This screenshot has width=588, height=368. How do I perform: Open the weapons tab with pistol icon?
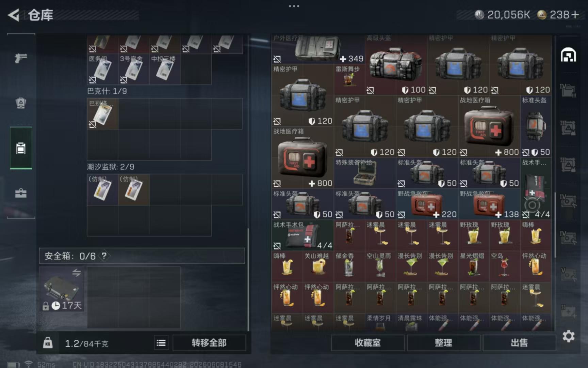click(21, 58)
